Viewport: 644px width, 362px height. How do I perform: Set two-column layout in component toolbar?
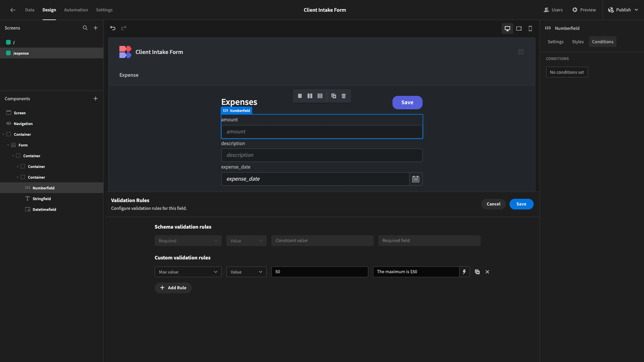[x=310, y=96]
